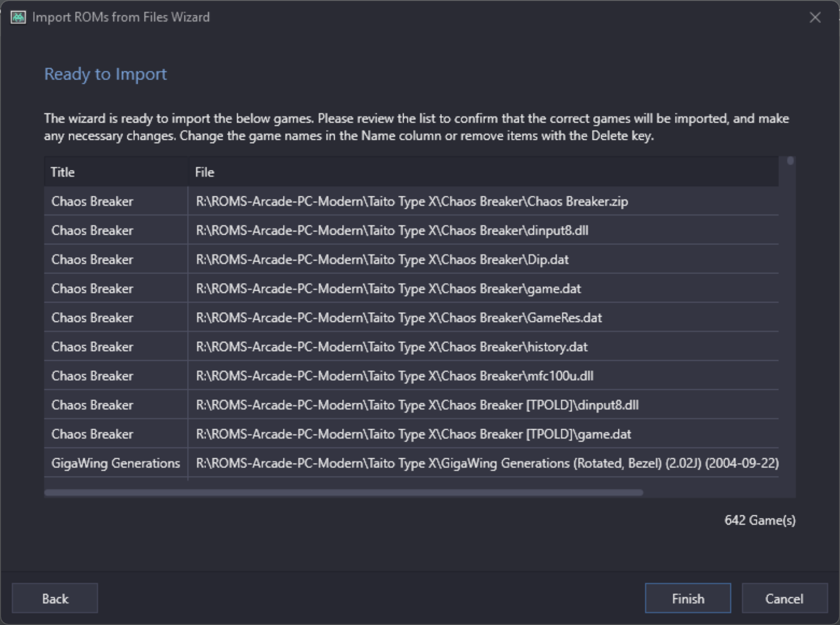Select the mfc100u.dll file row

[394, 376]
